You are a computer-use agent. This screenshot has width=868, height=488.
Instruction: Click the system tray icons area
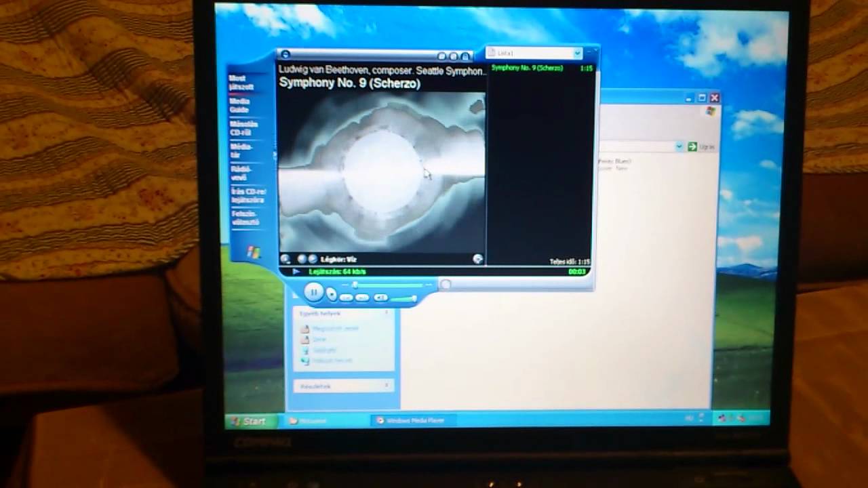pyautogui.click(x=732, y=418)
